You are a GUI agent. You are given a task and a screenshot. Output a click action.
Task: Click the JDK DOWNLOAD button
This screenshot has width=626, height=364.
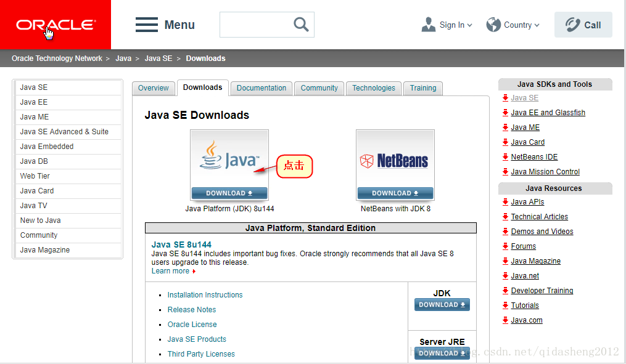pyautogui.click(x=442, y=305)
